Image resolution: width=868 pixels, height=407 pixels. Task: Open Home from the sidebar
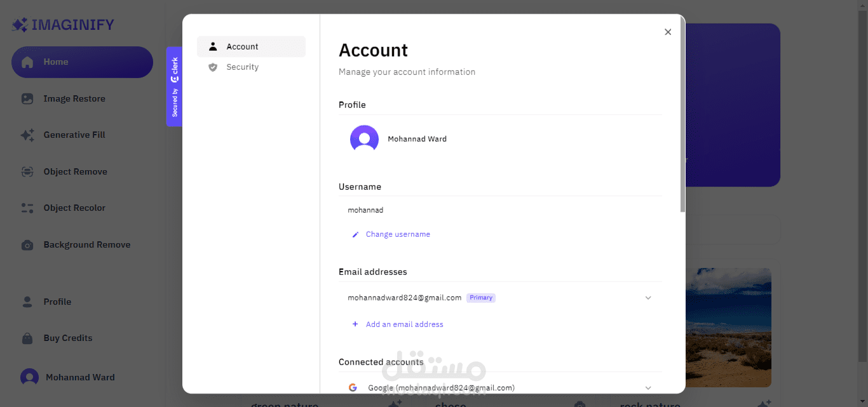pyautogui.click(x=82, y=62)
